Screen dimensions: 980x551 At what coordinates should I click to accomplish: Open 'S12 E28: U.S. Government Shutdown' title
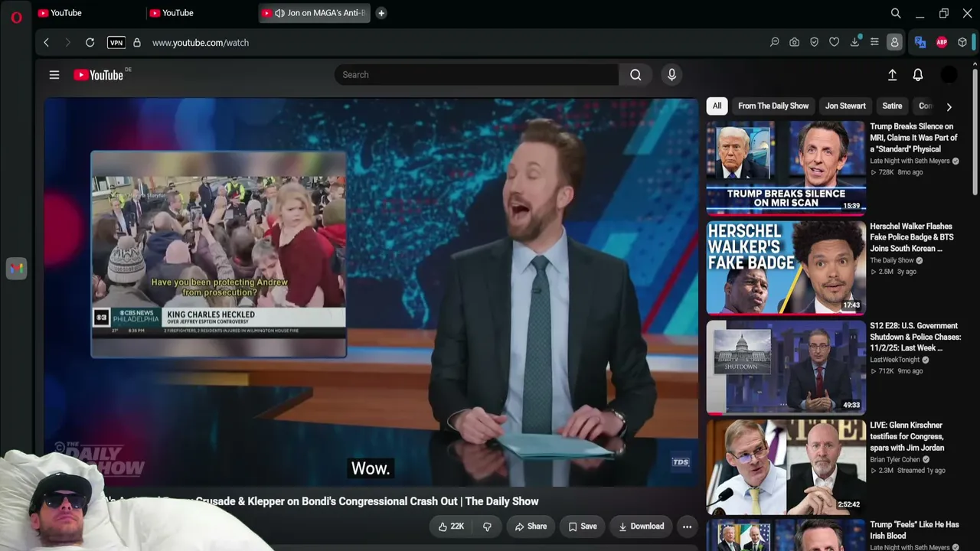915,337
